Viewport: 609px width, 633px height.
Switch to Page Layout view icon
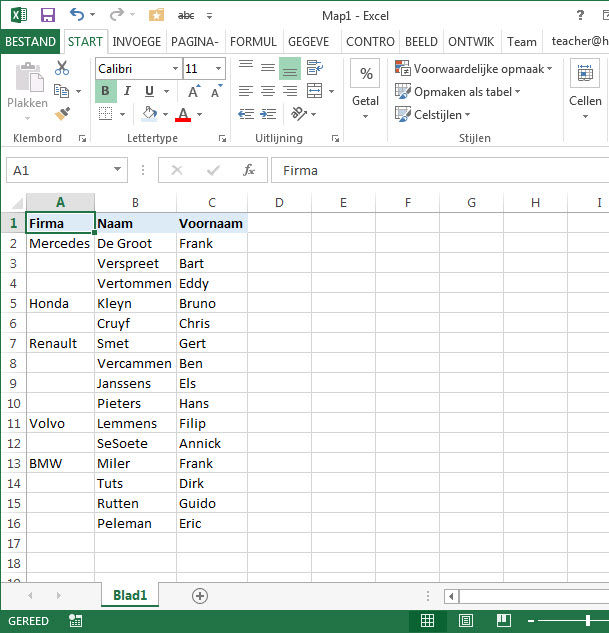(466, 620)
